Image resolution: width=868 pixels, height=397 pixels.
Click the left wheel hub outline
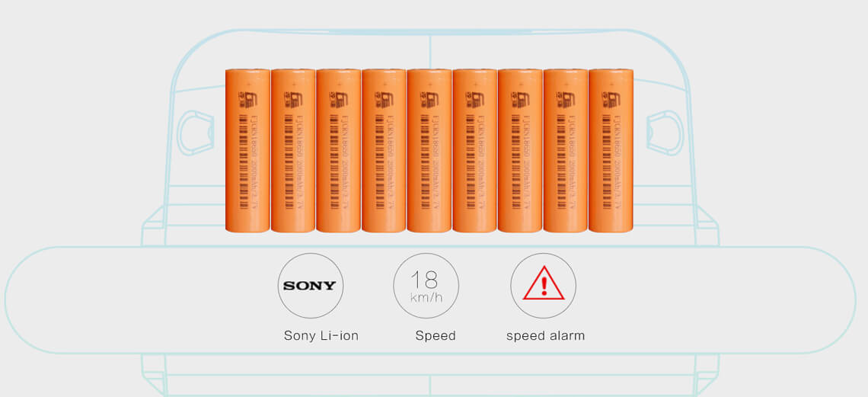click(195, 133)
